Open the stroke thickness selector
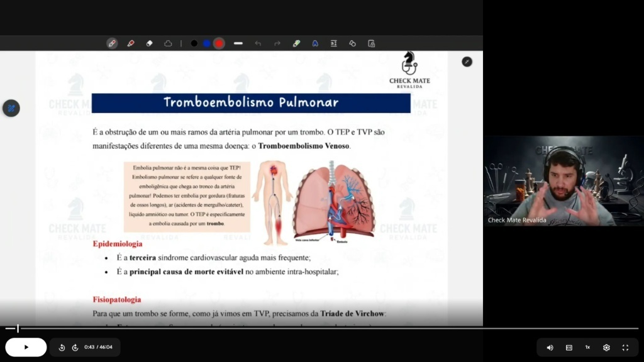 [x=238, y=43]
